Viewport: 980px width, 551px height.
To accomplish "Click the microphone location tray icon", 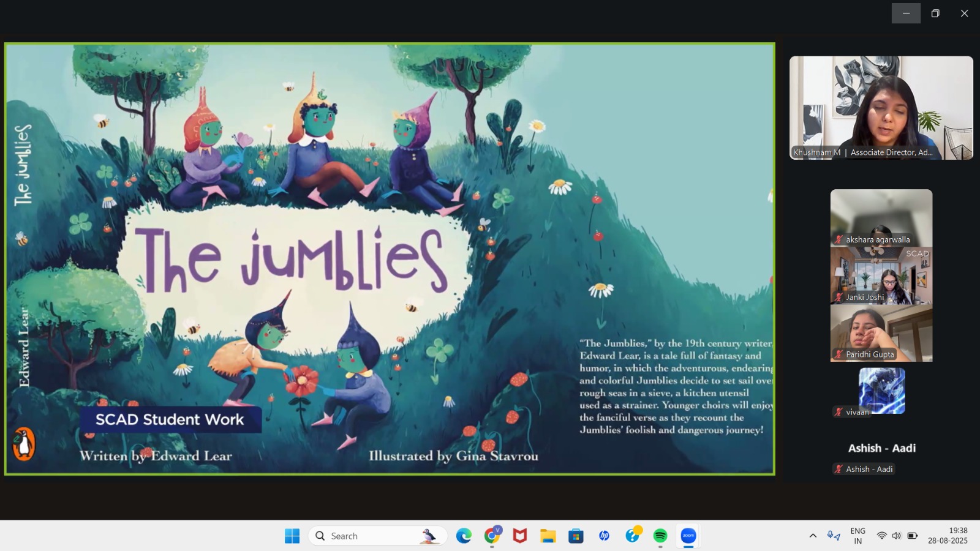I will [834, 536].
